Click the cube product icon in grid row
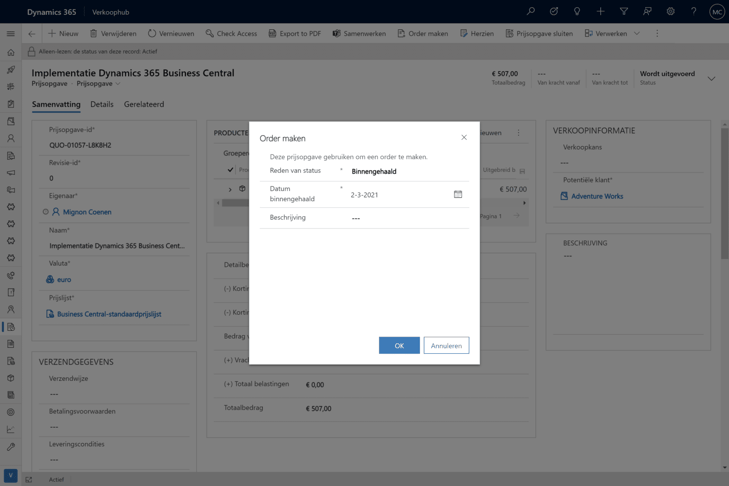This screenshot has height=486, width=729. coord(242,188)
